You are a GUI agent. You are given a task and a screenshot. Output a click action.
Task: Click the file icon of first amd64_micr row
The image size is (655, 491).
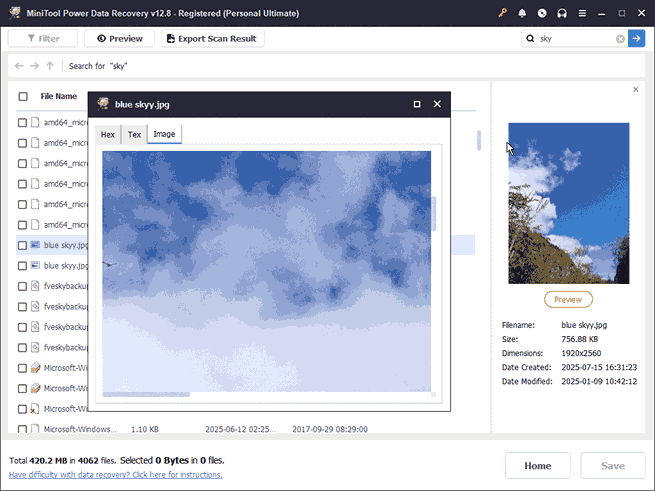click(36, 122)
